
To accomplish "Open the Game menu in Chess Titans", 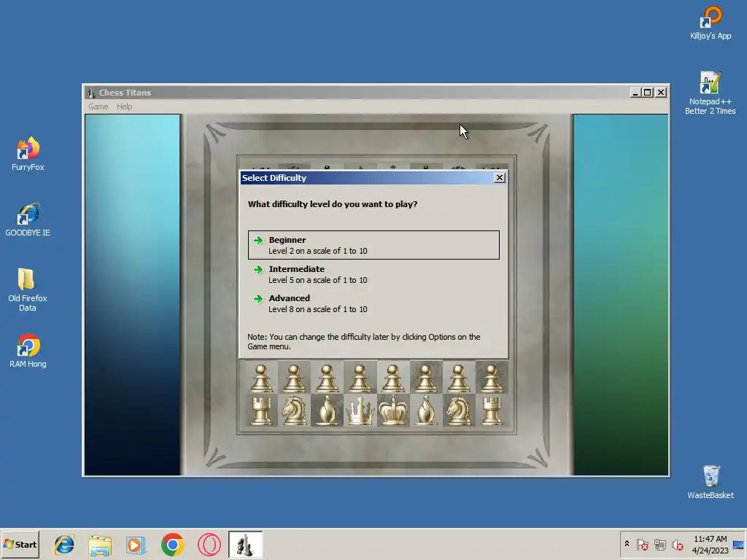I will coord(98,106).
